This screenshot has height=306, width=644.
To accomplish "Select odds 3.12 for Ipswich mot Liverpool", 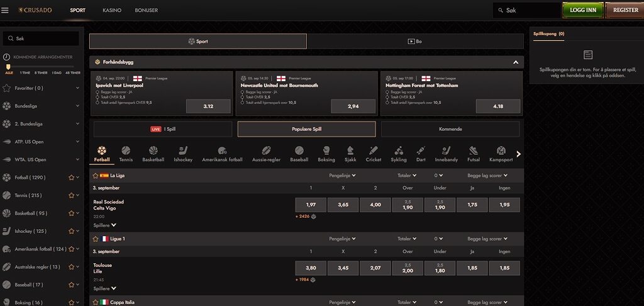I will coord(208,106).
